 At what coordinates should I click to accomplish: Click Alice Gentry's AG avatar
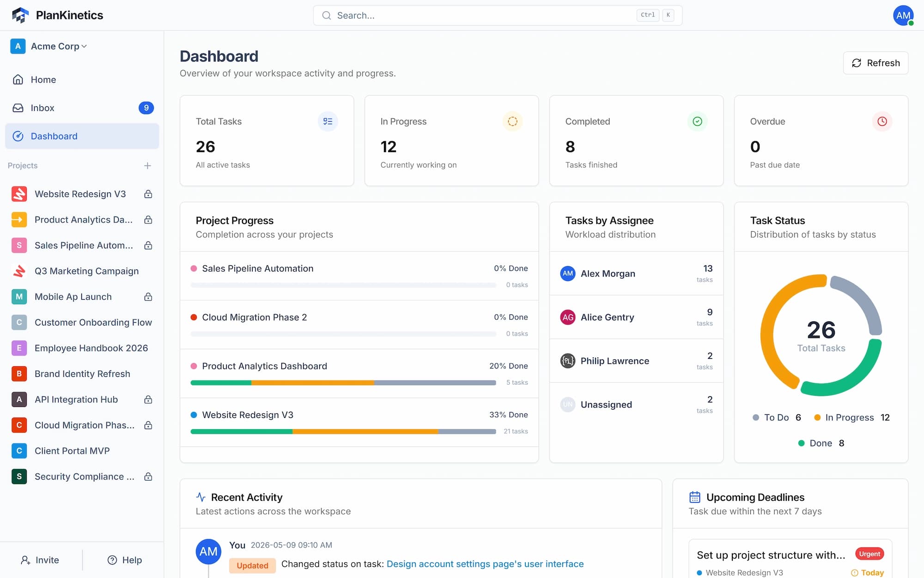[568, 317]
